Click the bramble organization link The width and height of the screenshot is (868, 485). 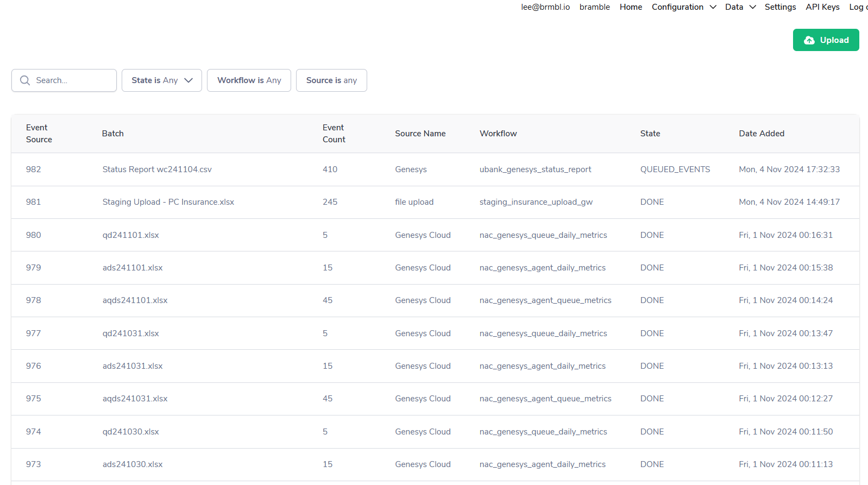click(595, 7)
